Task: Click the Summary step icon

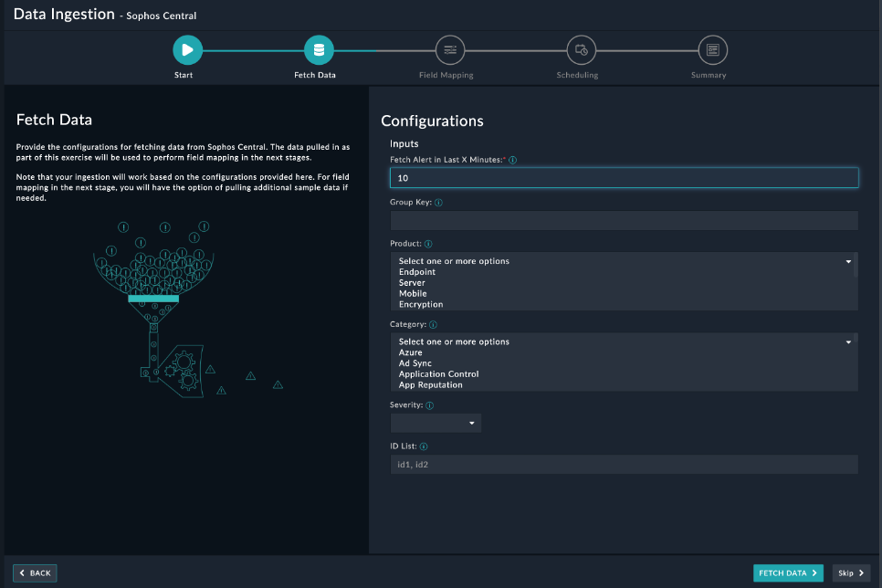Action: pyautogui.click(x=712, y=50)
